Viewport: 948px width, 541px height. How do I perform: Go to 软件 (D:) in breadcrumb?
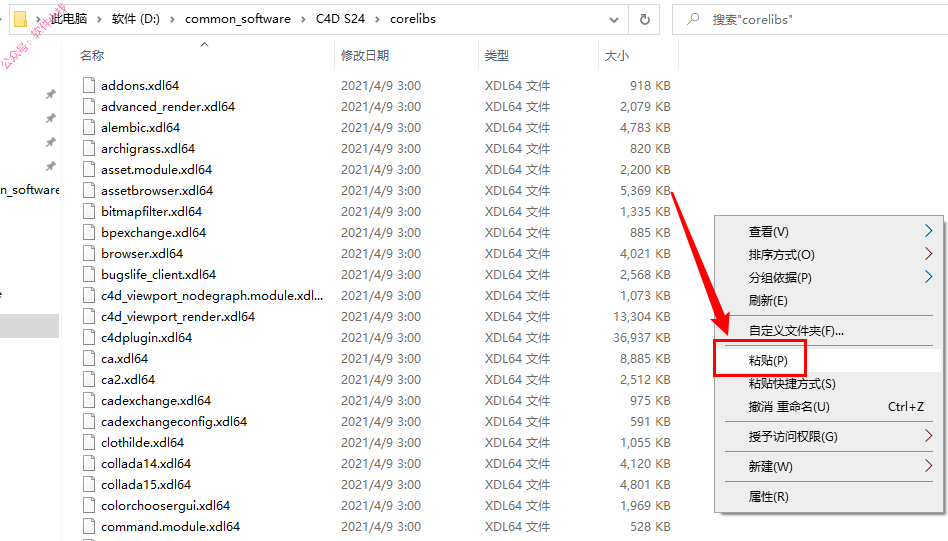[x=135, y=19]
